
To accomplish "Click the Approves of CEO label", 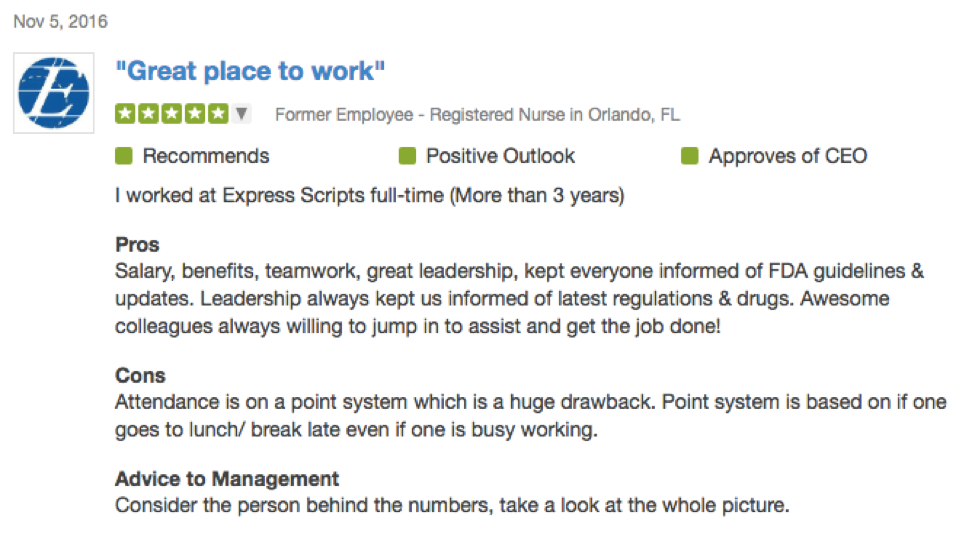I will pyautogui.click(x=788, y=156).
